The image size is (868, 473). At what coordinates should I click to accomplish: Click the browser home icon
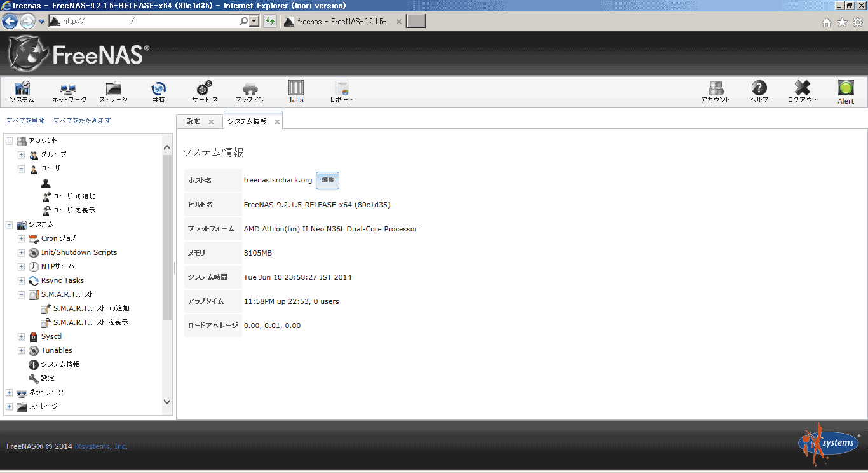click(x=827, y=22)
